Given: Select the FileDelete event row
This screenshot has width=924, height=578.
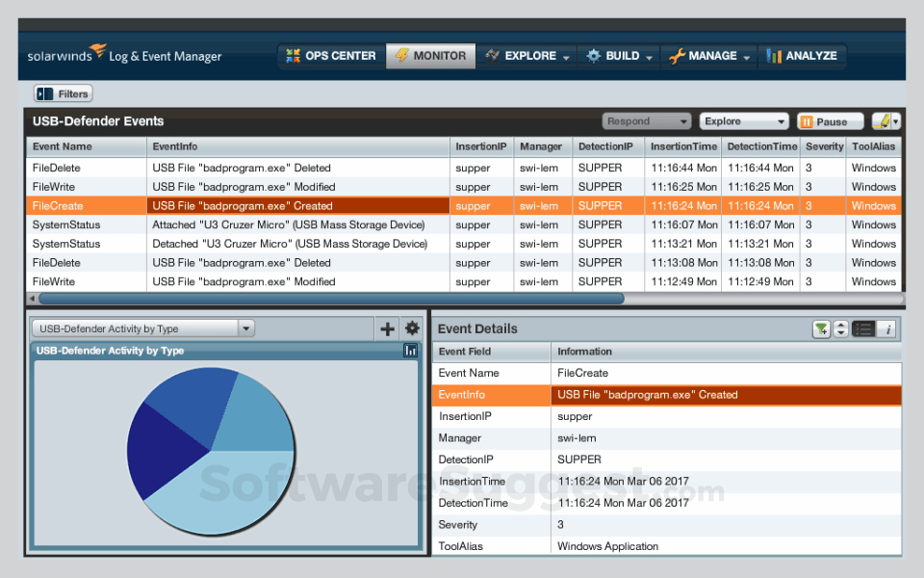Looking at the screenshot, I should [x=77, y=167].
